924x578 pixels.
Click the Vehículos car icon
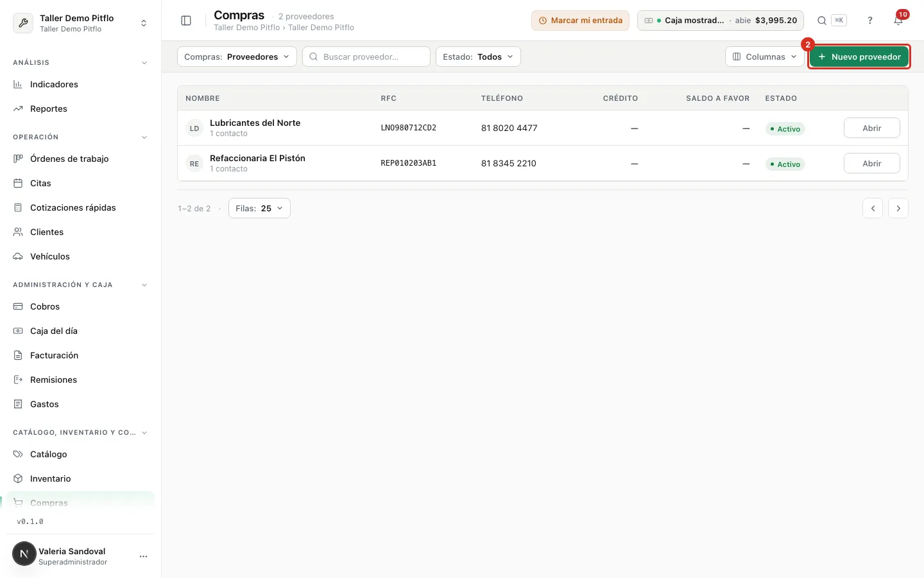pos(18,256)
